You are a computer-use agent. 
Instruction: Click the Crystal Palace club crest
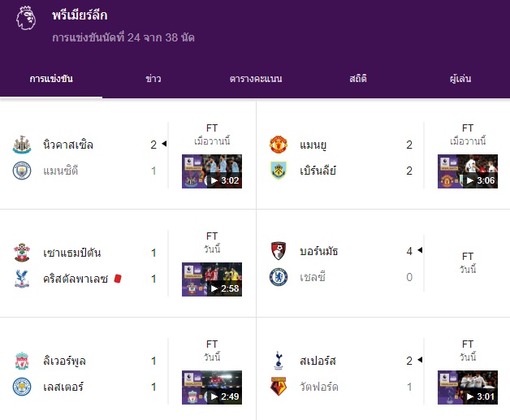click(x=22, y=278)
